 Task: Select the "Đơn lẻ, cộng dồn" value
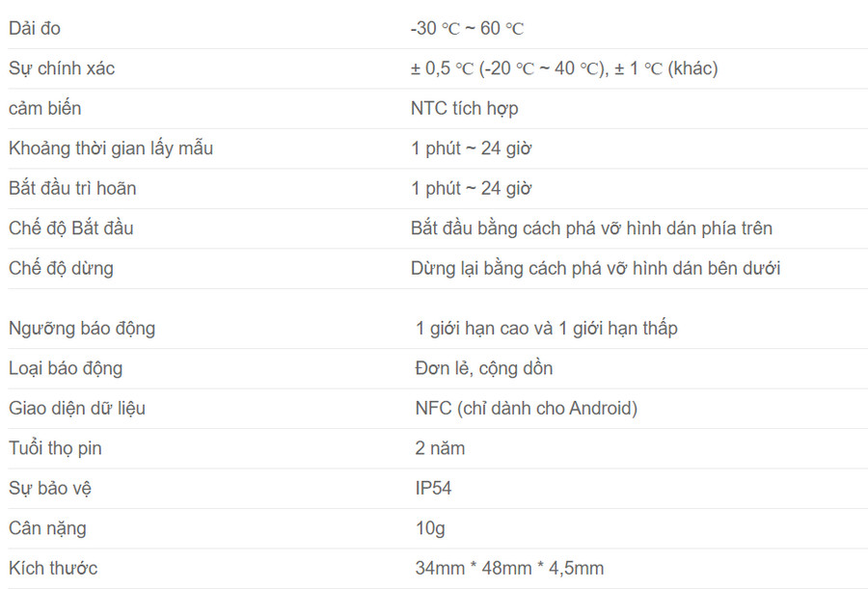[x=483, y=368]
